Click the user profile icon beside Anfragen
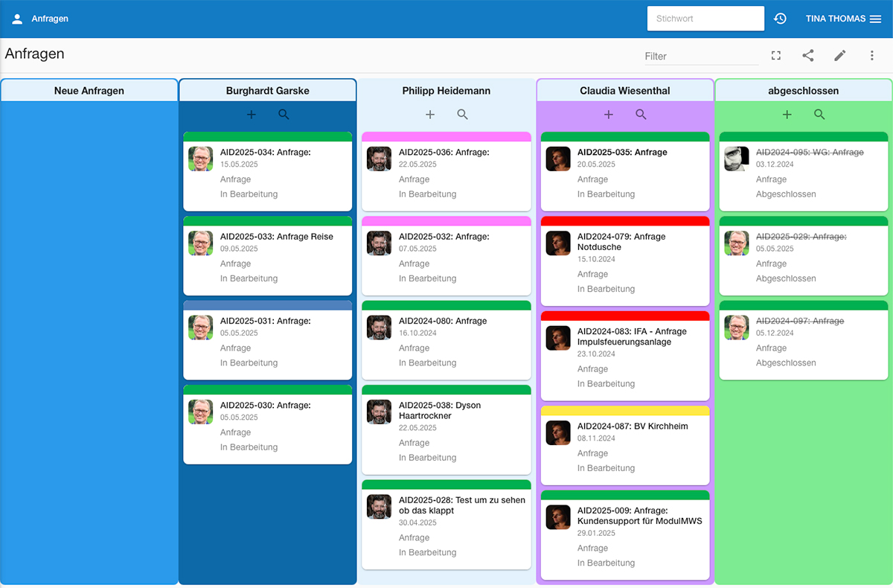Viewport: 893px width, 588px height. pyautogui.click(x=17, y=19)
